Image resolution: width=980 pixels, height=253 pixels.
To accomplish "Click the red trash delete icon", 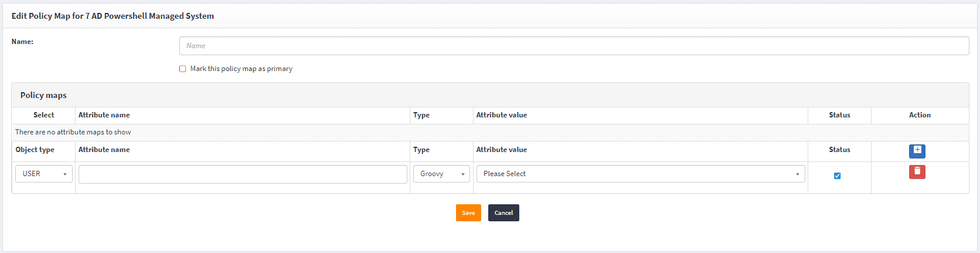I will point(917,172).
